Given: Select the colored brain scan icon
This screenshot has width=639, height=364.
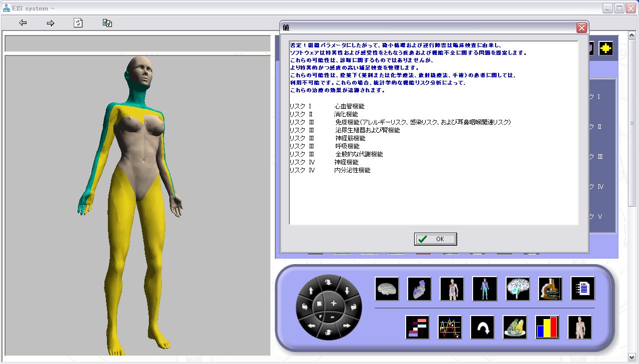Looking at the screenshot, I should click(518, 289).
